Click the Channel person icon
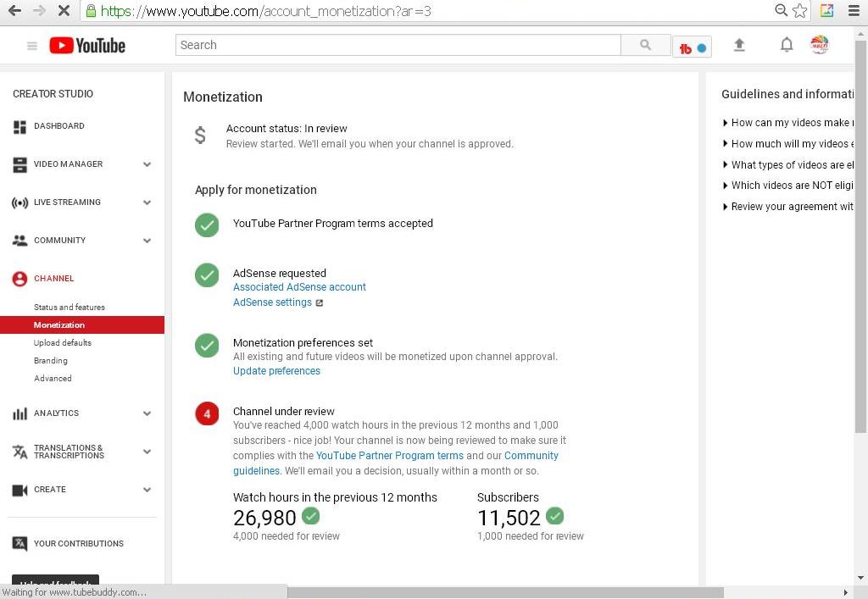The width and height of the screenshot is (868, 599). [20, 279]
